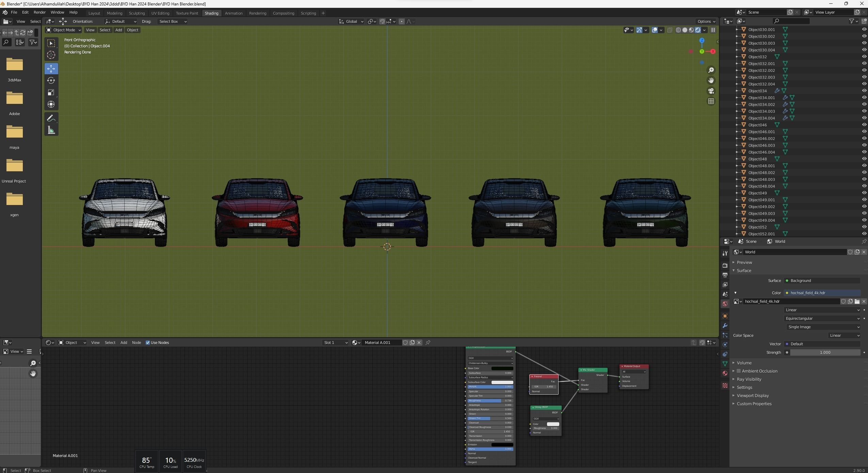Image resolution: width=868 pixels, height=473 pixels.
Task: Adjust Roughness slider in Principled BSDF node
Action: [490, 400]
